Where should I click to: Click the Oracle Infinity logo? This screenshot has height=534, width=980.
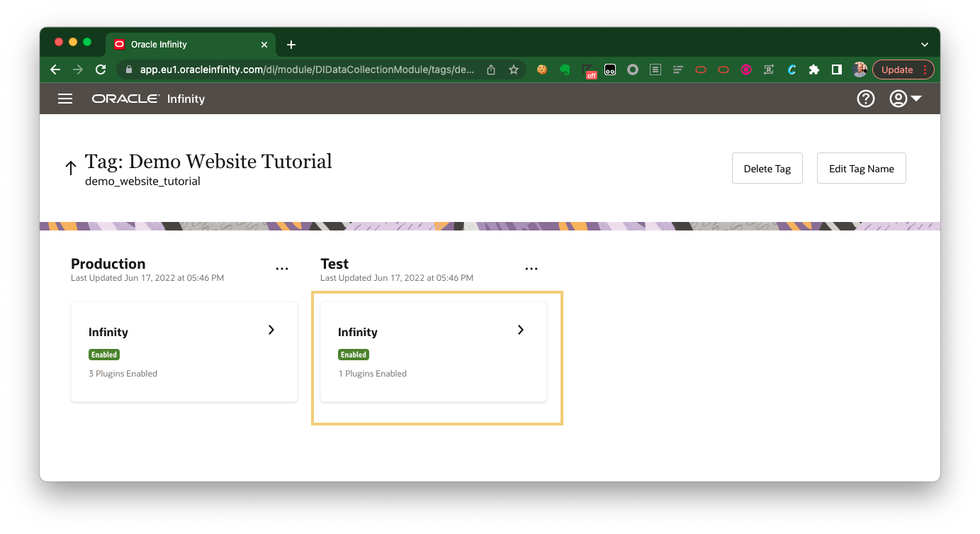coord(148,99)
